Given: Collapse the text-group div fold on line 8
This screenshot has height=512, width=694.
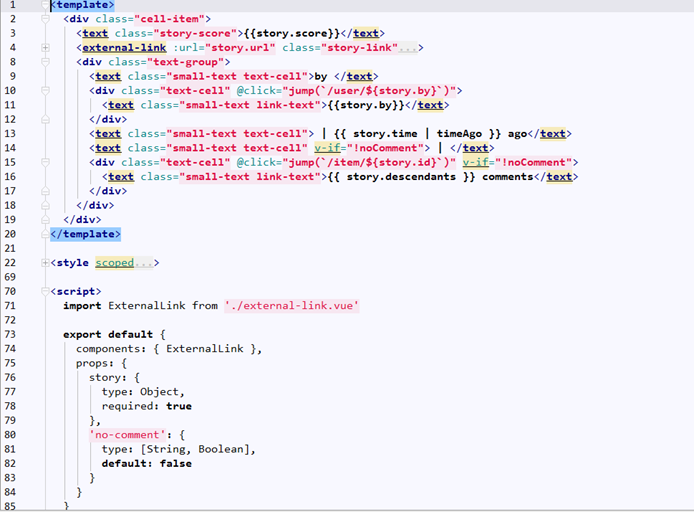Looking at the screenshot, I should (x=45, y=62).
